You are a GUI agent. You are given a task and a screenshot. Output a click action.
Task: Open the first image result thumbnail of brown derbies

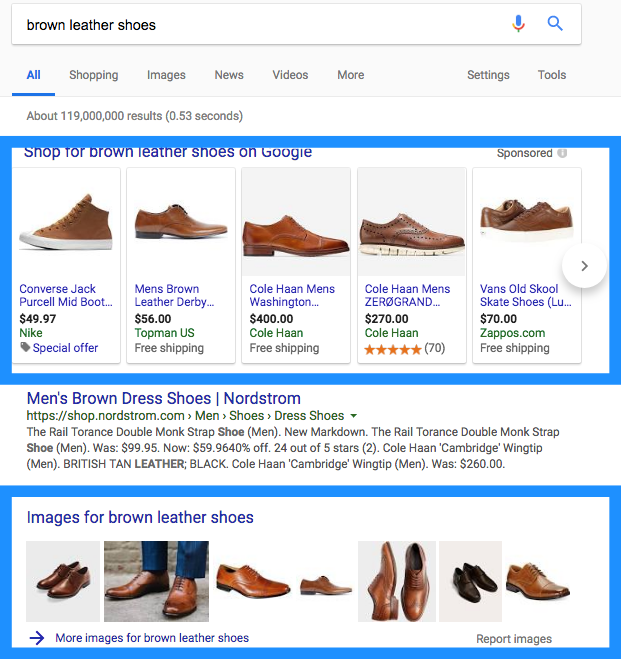(x=63, y=581)
